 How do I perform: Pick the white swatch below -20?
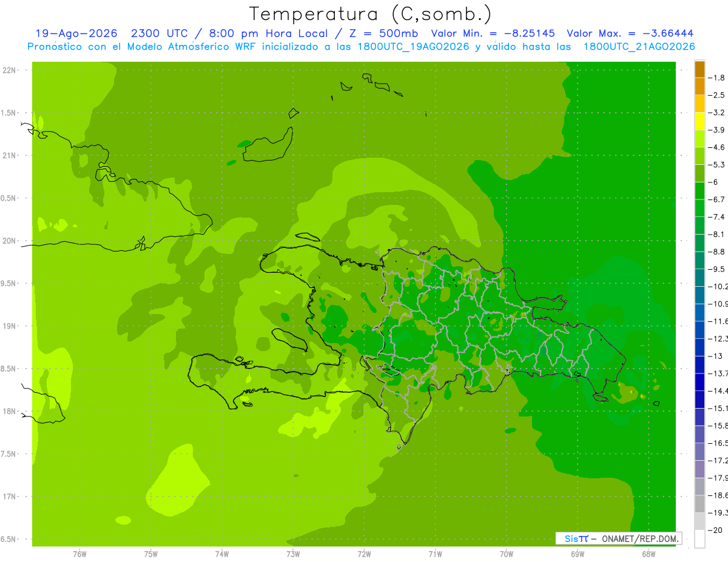tap(699, 539)
